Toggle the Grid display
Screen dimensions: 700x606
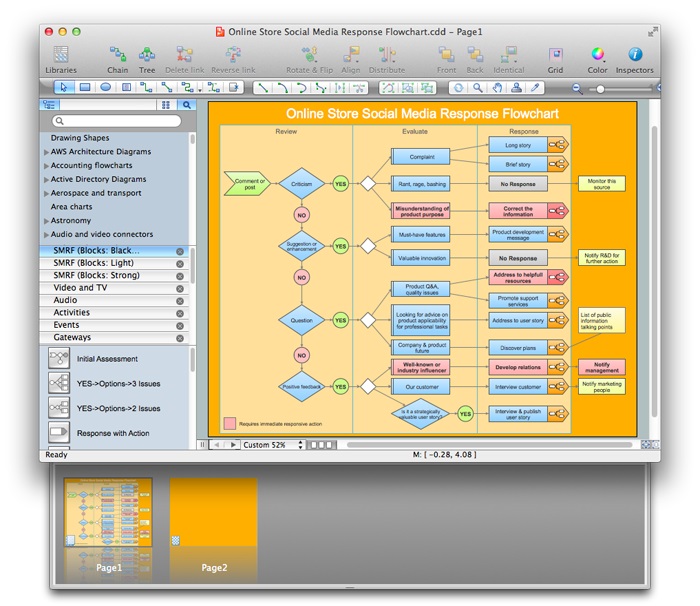tap(555, 59)
